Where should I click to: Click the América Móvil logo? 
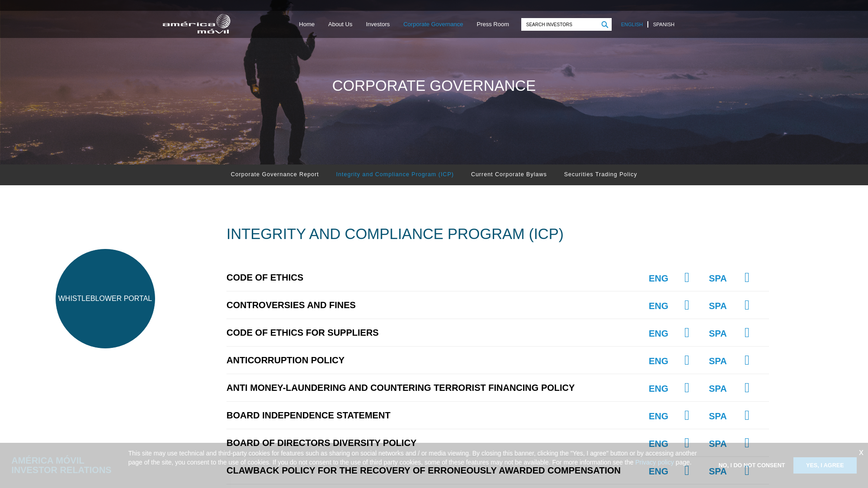click(197, 24)
